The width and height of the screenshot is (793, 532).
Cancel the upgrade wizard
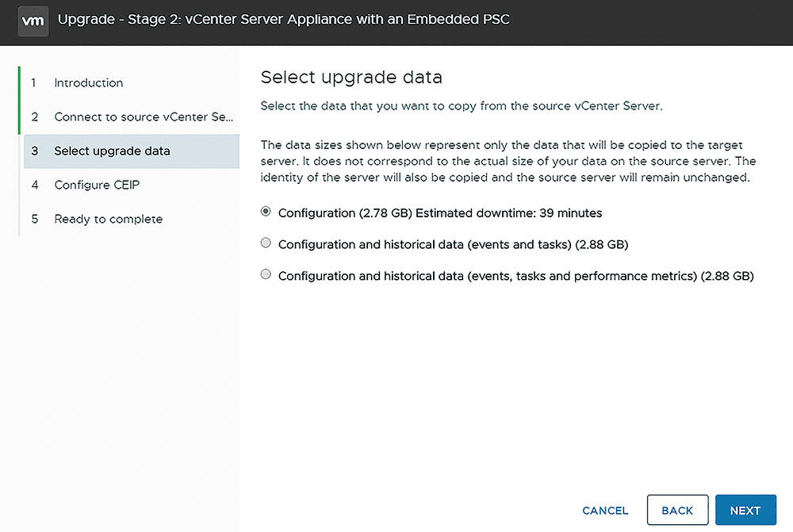click(x=605, y=511)
